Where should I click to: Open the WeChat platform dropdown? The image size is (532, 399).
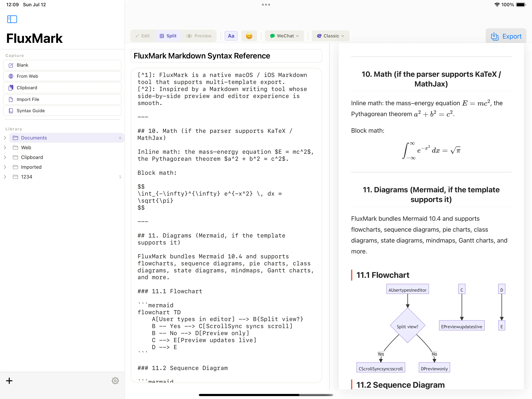(x=284, y=36)
